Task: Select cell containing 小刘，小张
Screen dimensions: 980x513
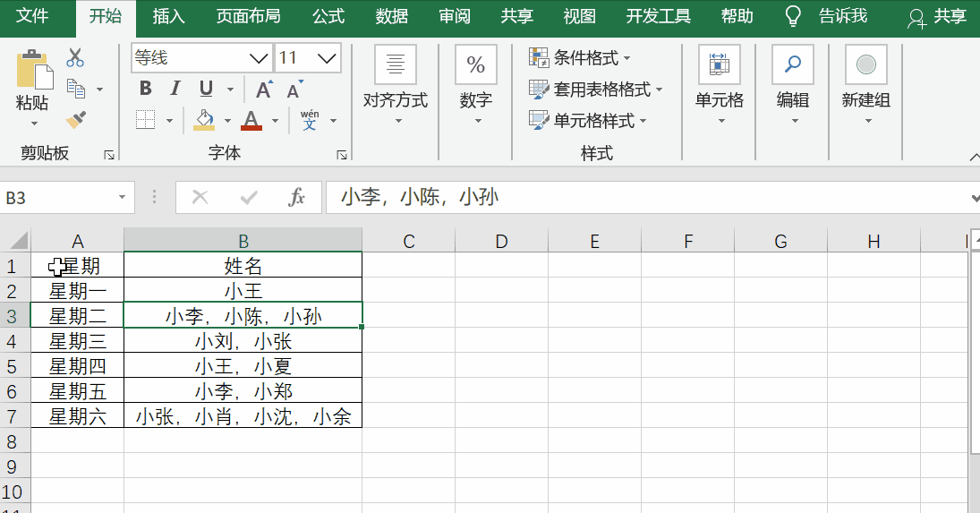Action: coord(243,340)
